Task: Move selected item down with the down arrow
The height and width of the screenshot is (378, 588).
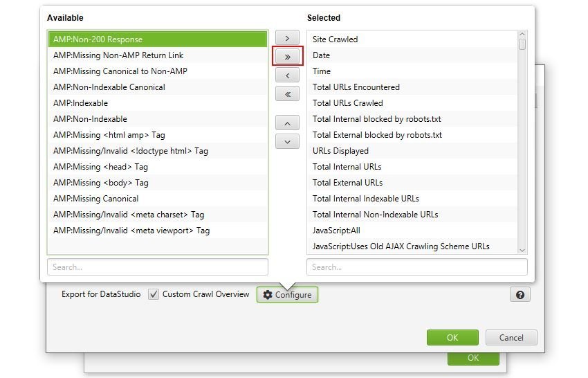Action: click(287, 141)
